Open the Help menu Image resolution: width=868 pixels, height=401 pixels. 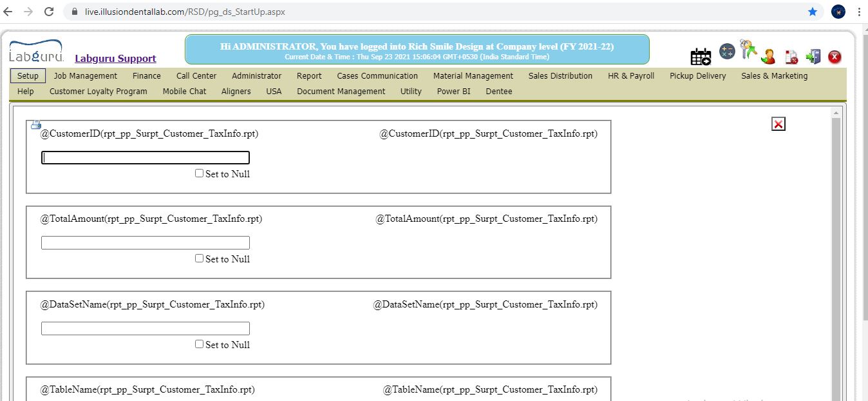point(26,91)
